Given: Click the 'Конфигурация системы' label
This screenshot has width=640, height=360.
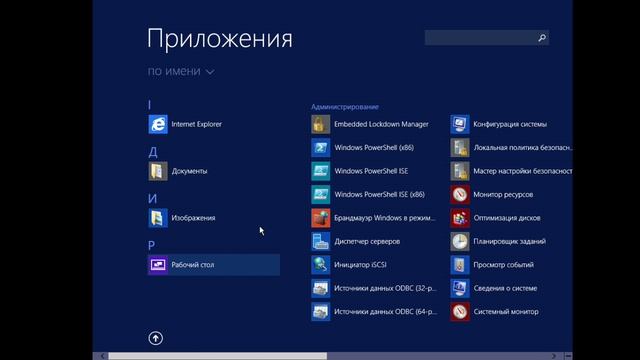Looking at the screenshot, I should (510, 124).
